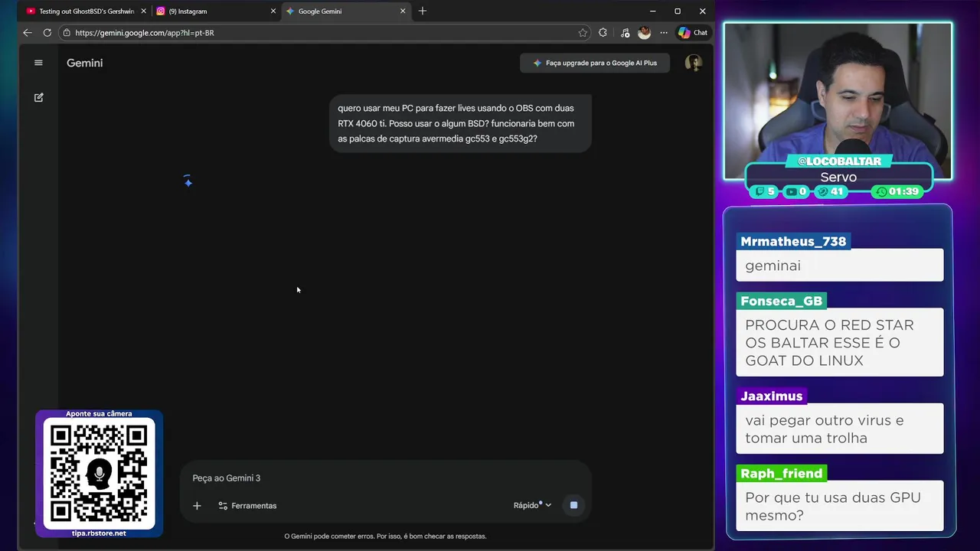The height and width of the screenshot is (551, 980).
Task: Click the @LOCOBALTAR name banner
Action: click(x=838, y=161)
